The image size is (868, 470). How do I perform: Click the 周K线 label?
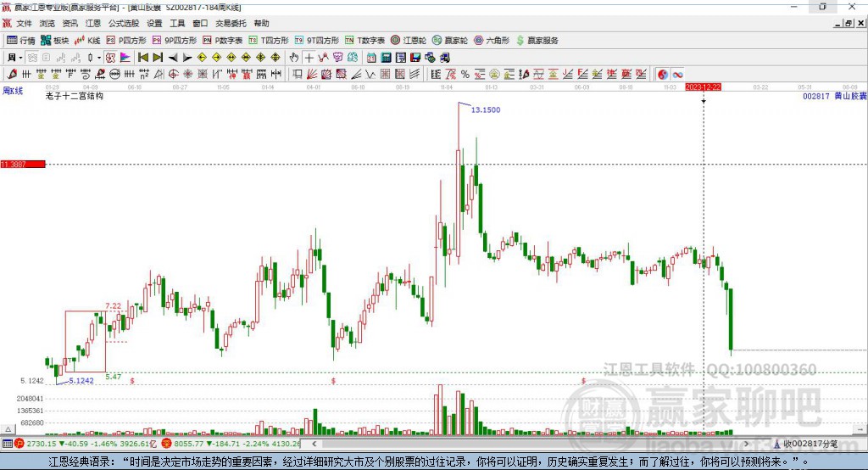[13, 91]
